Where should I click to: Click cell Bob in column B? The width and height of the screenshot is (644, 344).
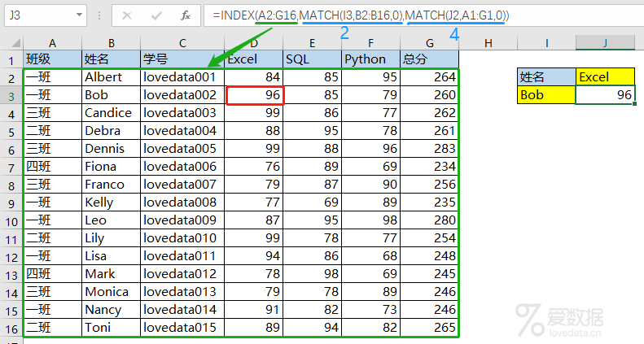coord(111,95)
